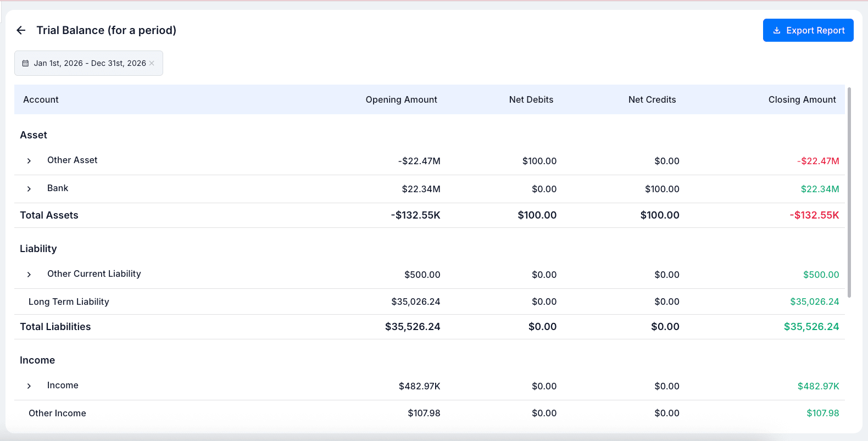The height and width of the screenshot is (441, 868).
Task: Expand the Other Asset row chevron
Action: (29, 161)
